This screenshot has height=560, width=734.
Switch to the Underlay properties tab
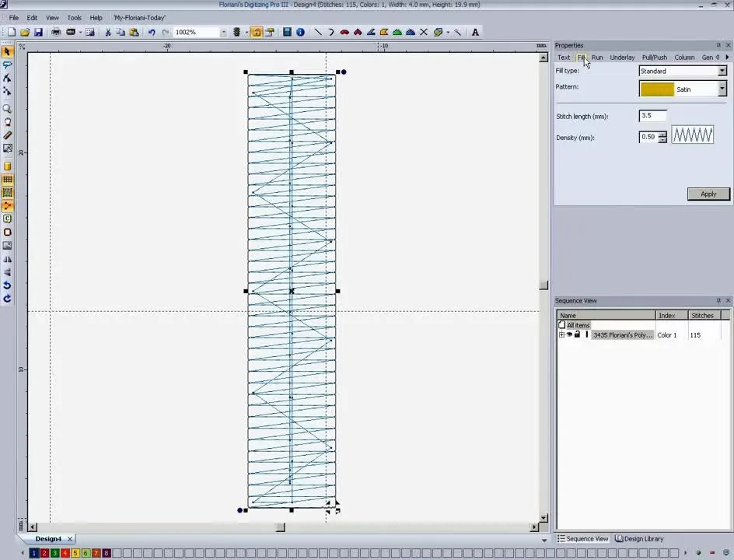(622, 57)
